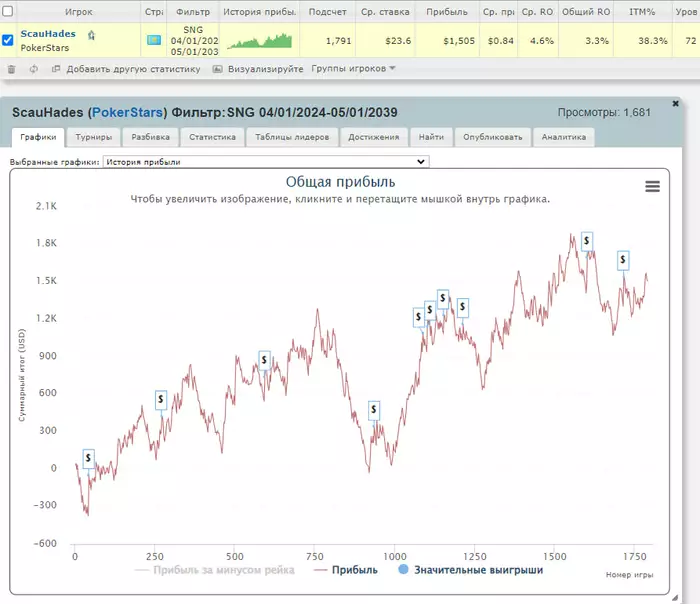This screenshot has width=700, height=604.
Task: Click the Просмотры: 1,681 text
Action: pos(604,112)
